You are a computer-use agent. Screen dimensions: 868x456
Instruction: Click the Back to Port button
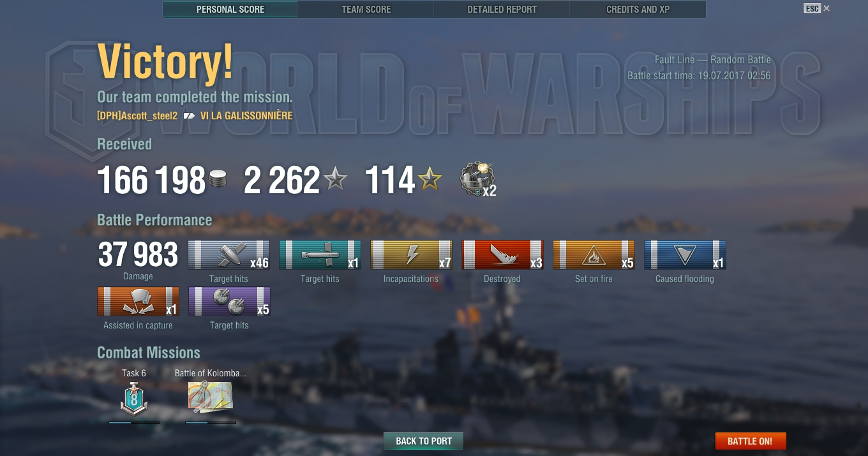[423, 441]
